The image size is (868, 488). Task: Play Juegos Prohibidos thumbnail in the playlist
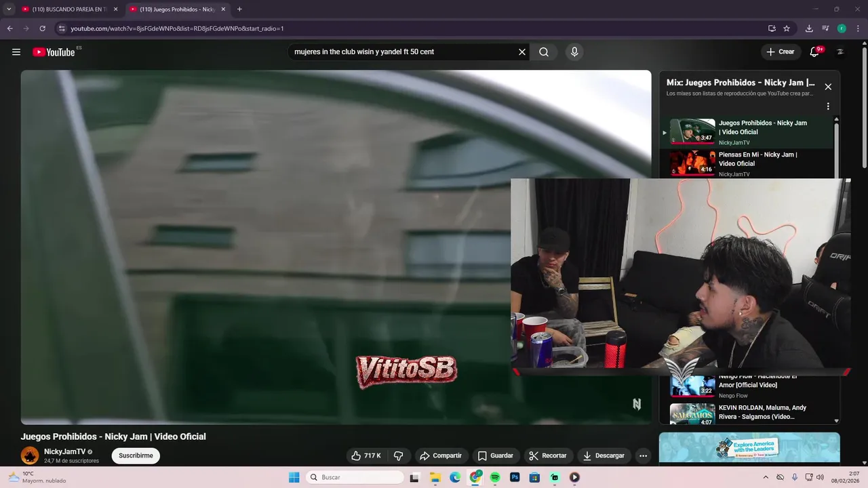click(692, 131)
